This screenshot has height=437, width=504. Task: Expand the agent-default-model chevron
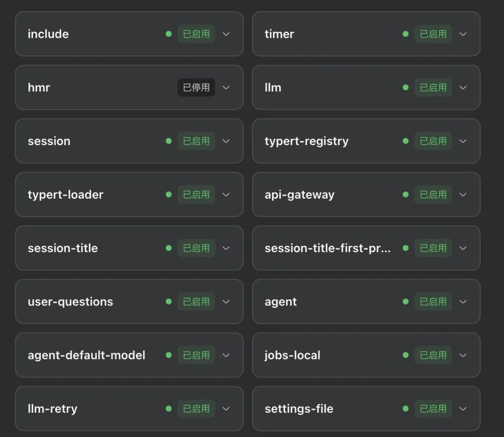point(226,355)
